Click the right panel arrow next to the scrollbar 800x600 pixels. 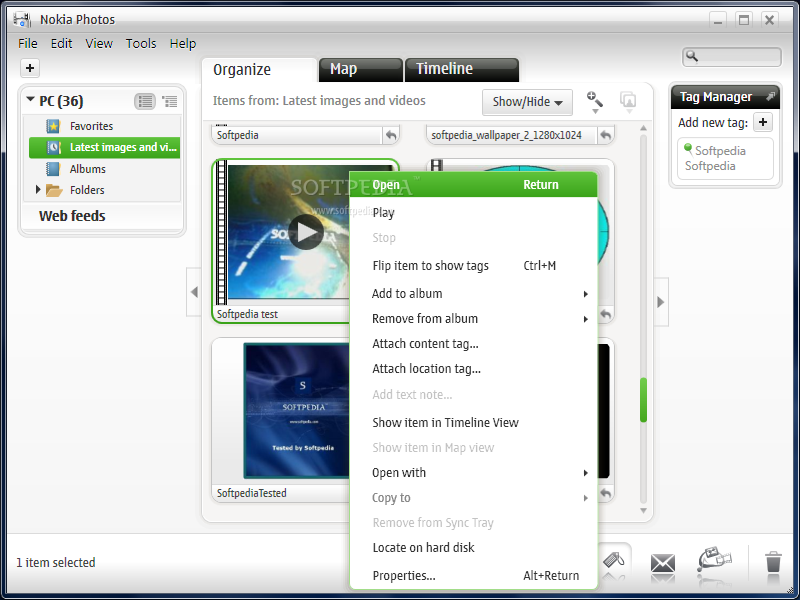coord(661,302)
